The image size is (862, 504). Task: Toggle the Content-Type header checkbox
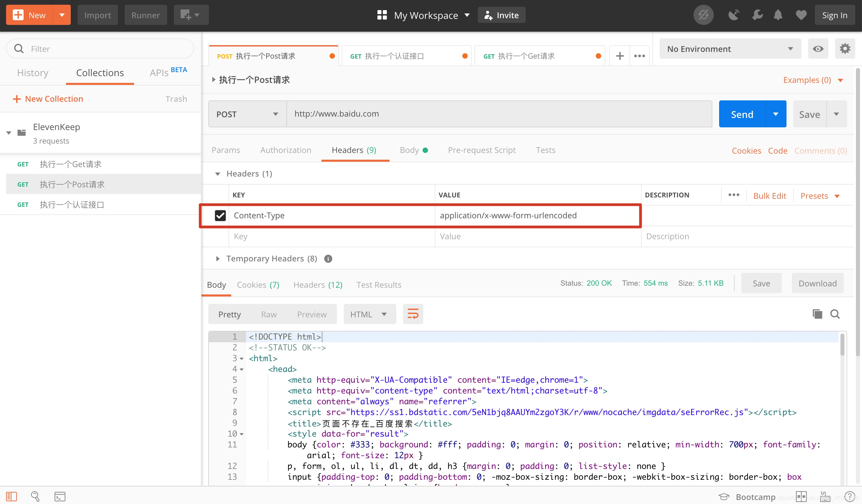(x=220, y=215)
